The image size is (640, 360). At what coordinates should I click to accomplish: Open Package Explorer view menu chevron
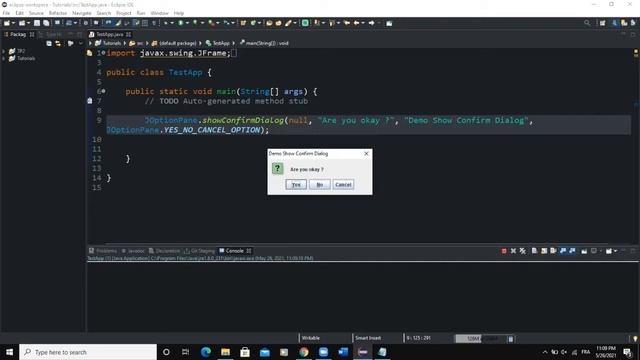pos(80,43)
